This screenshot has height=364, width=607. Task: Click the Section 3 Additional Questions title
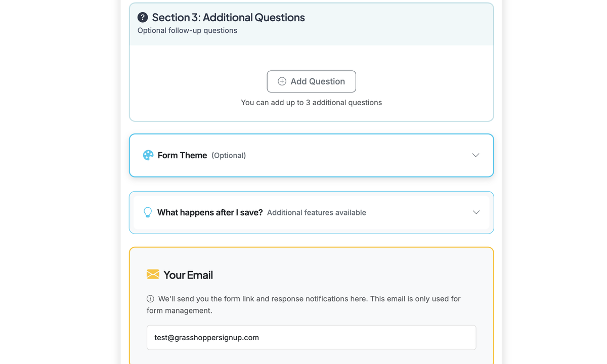[228, 17]
